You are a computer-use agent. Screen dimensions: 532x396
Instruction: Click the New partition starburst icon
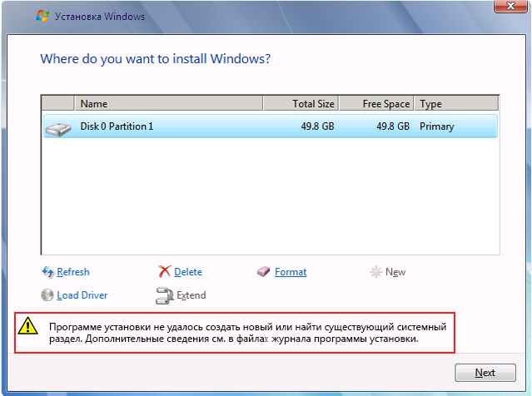click(x=375, y=272)
